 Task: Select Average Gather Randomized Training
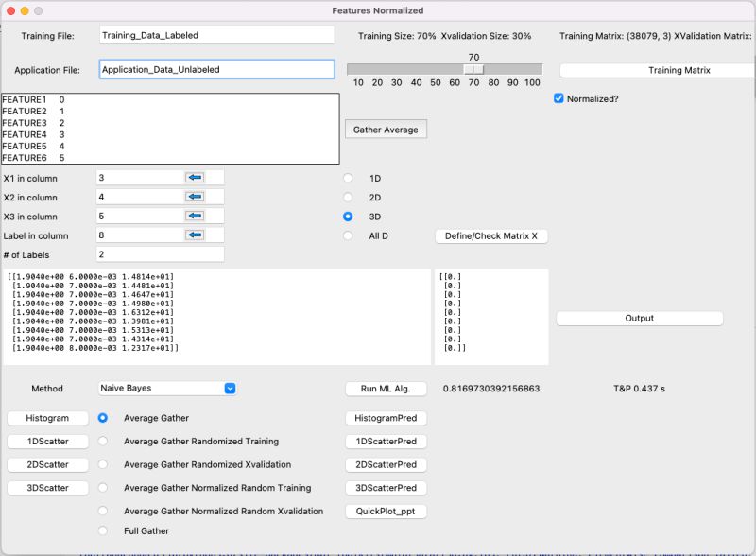click(x=103, y=441)
